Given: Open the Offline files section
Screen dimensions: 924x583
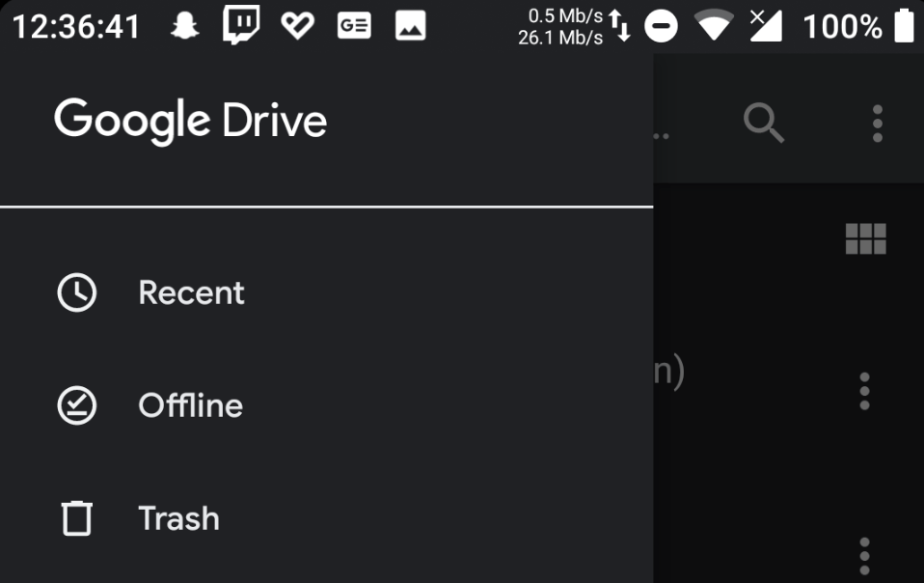Looking at the screenshot, I should point(326,405).
